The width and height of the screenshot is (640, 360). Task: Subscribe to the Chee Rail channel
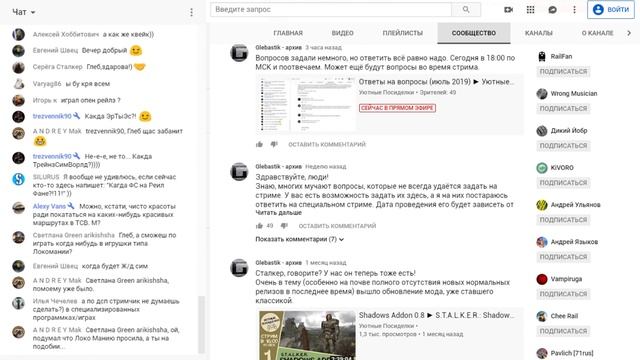click(563, 332)
